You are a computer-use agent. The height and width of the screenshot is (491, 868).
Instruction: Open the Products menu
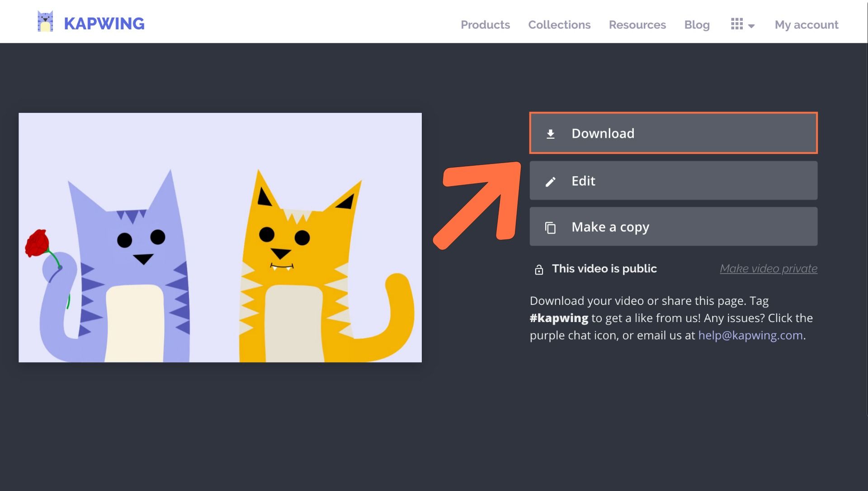(x=485, y=25)
